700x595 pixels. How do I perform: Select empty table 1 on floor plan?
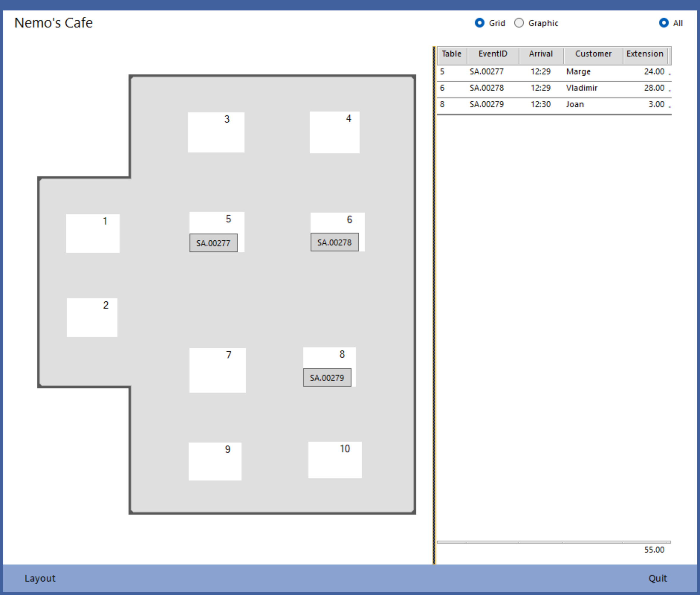[x=93, y=234]
